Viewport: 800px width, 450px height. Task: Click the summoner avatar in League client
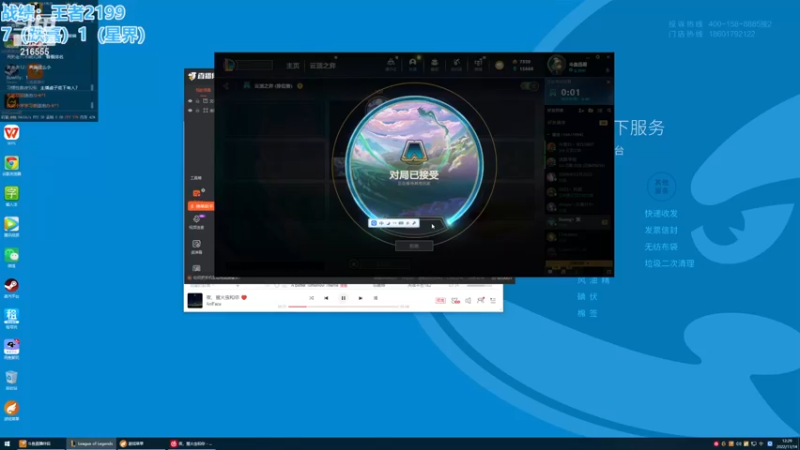(x=557, y=65)
